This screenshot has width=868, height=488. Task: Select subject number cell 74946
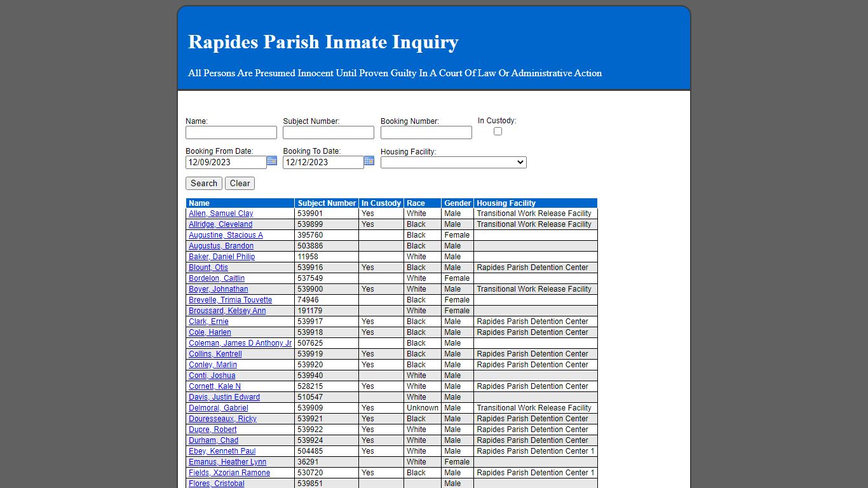point(327,300)
